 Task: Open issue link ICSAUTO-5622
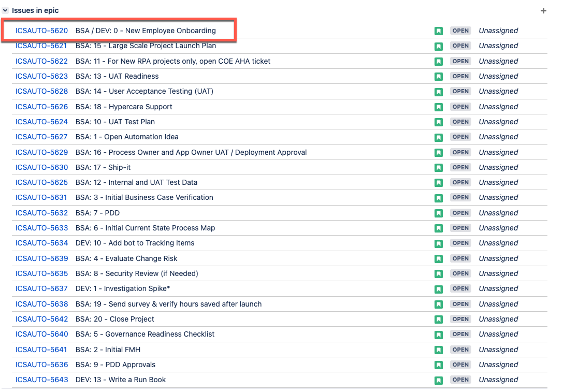[x=41, y=61]
